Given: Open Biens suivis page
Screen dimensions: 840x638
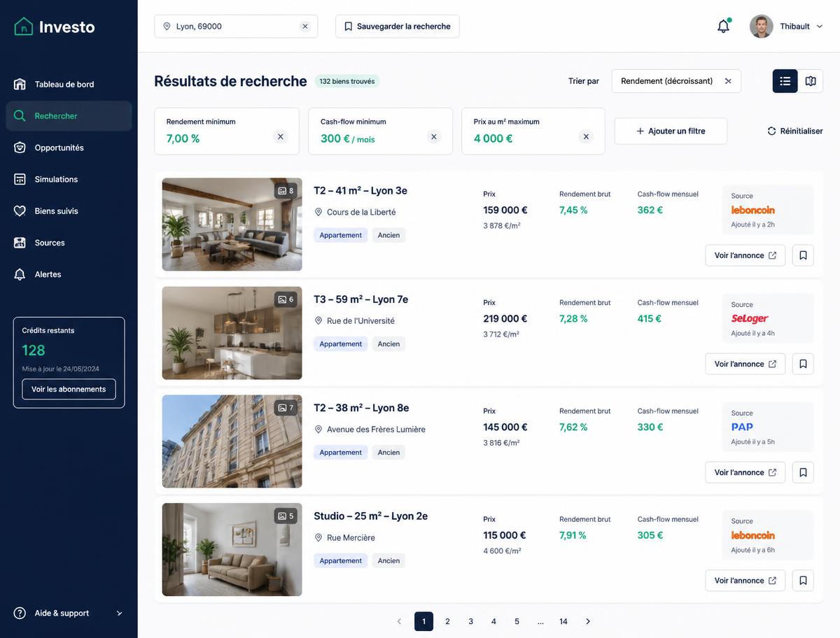Looking at the screenshot, I should (x=69, y=211).
